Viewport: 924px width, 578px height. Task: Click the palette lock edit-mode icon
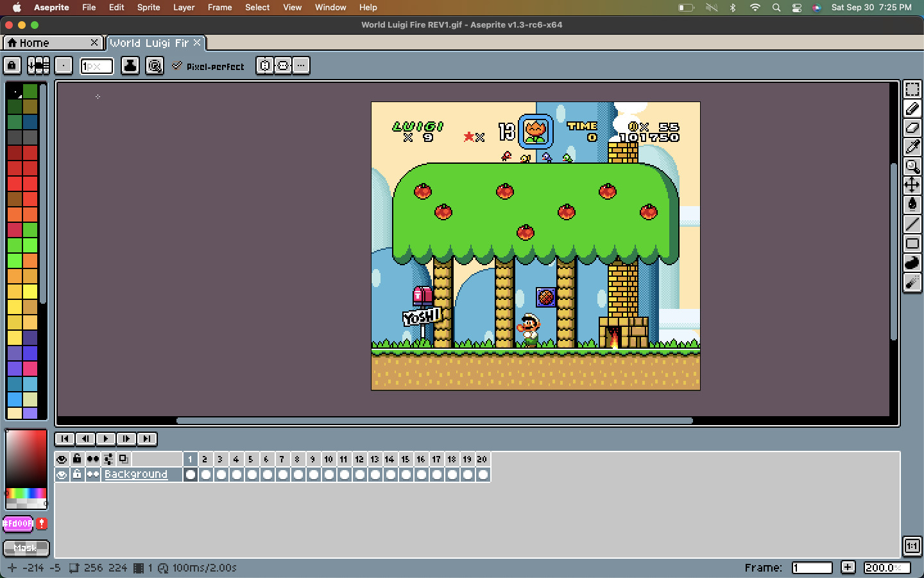(x=12, y=66)
